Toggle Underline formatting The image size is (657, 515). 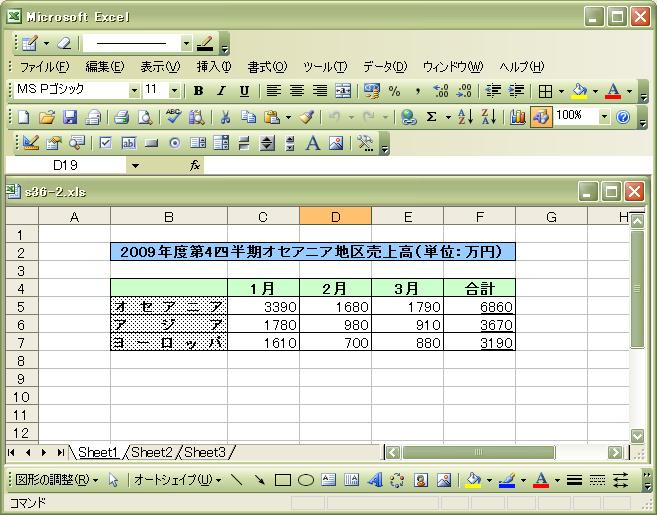pyautogui.click(x=244, y=91)
